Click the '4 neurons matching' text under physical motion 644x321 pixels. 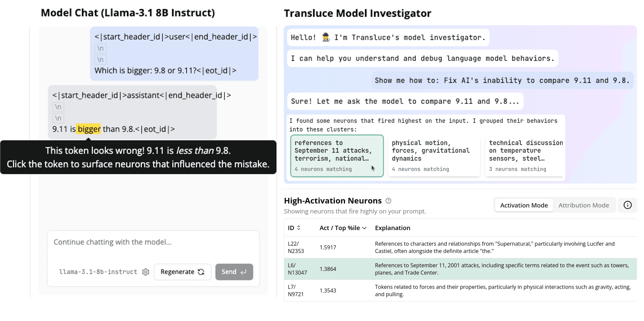click(x=420, y=169)
